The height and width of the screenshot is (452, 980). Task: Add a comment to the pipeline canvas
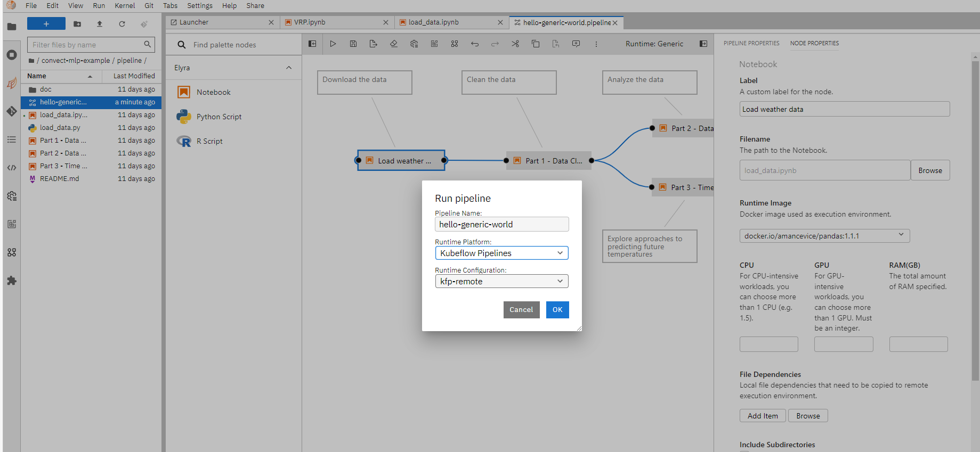[x=576, y=44]
